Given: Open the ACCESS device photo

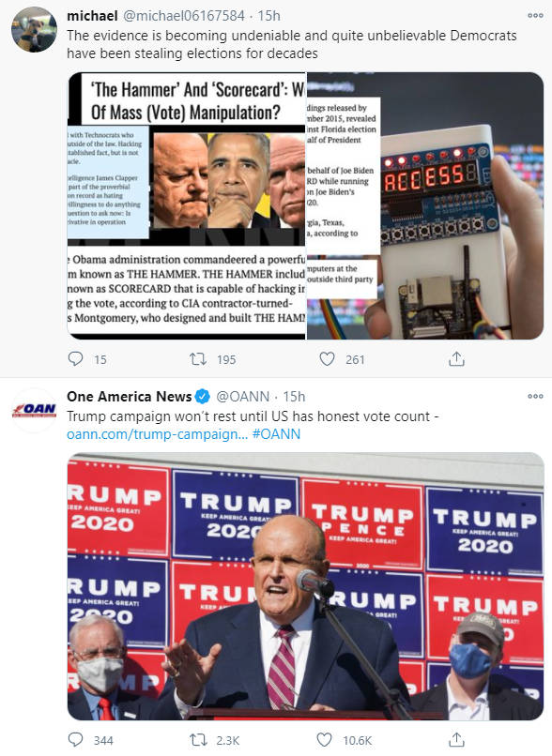Looking at the screenshot, I should pyautogui.click(x=425, y=205).
